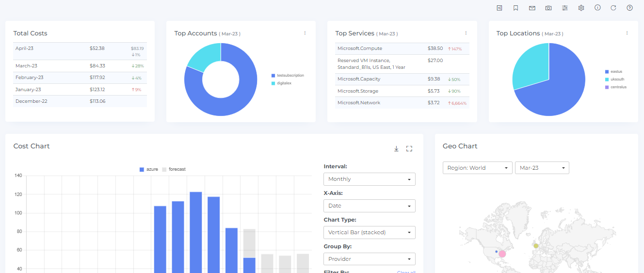Refresh the dashboard data

(613, 8)
